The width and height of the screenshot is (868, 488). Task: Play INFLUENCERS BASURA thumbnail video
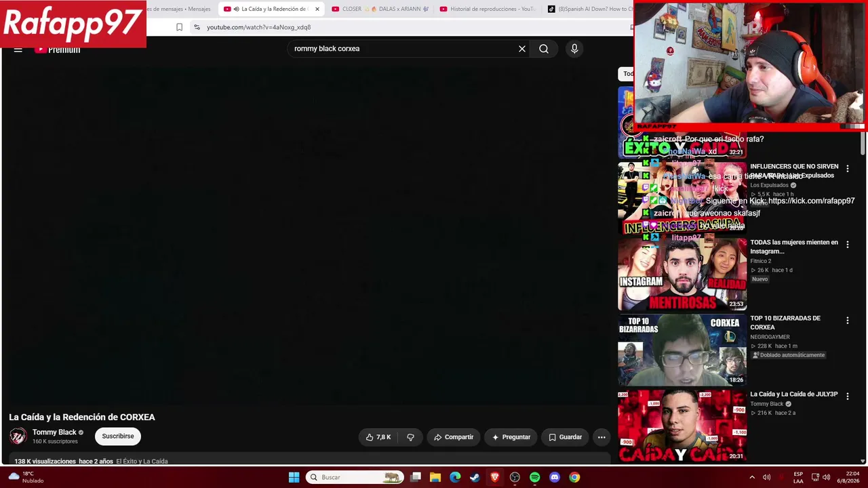pos(682,197)
